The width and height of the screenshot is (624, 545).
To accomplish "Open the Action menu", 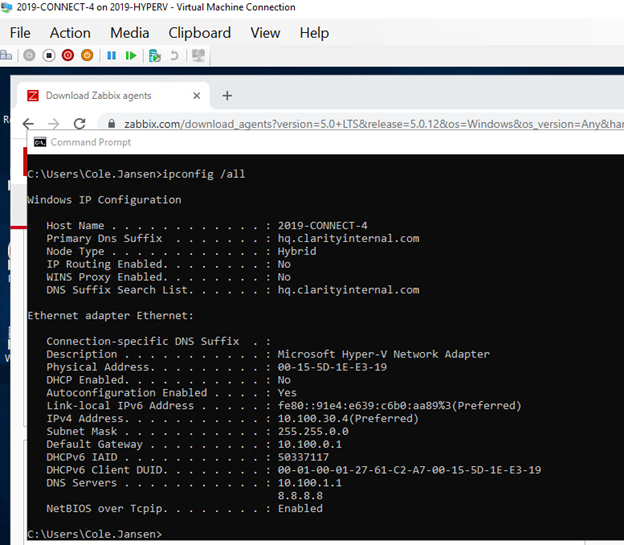I will 70,33.
